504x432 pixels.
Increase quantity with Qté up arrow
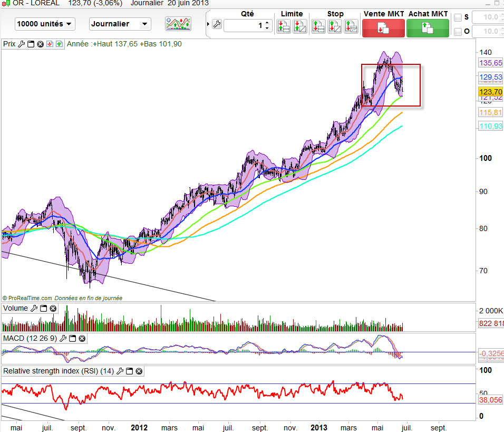267,22
